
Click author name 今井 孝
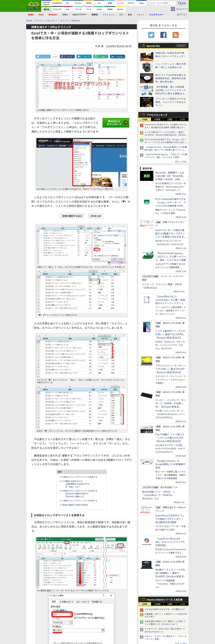coord(99,46)
